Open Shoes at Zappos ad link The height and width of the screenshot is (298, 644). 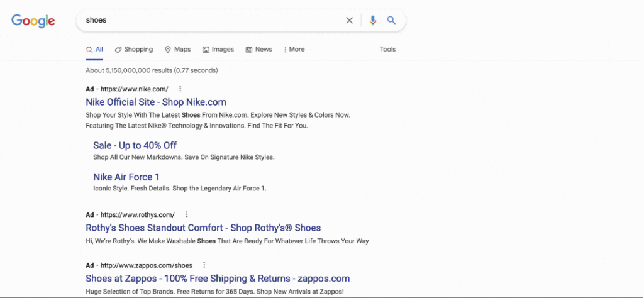tap(218, 279)
